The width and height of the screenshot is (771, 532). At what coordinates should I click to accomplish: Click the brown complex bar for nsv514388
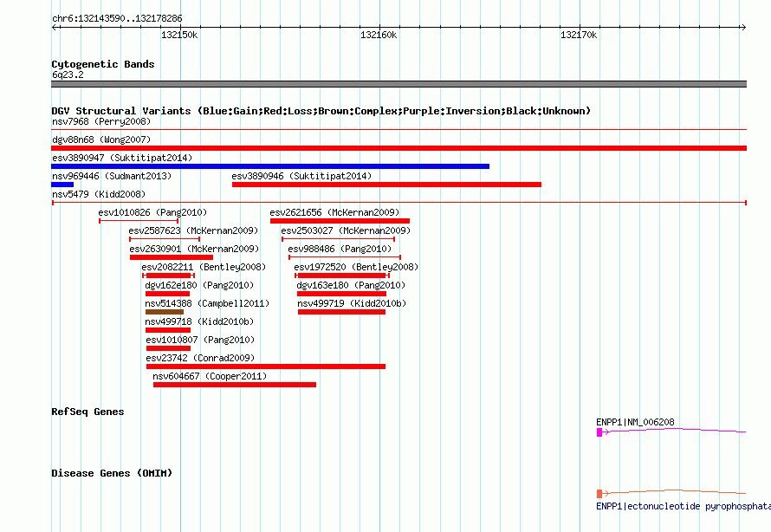pos(165,312)
